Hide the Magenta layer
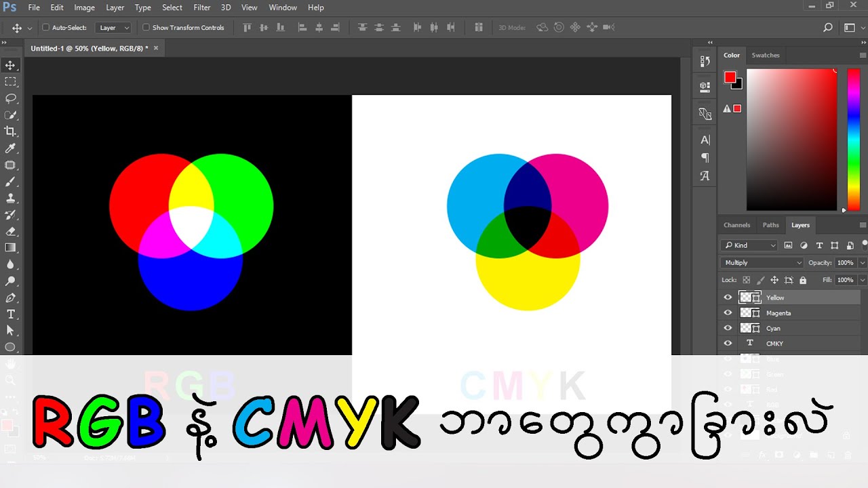 pyautogui.click(x=728, y=313)
